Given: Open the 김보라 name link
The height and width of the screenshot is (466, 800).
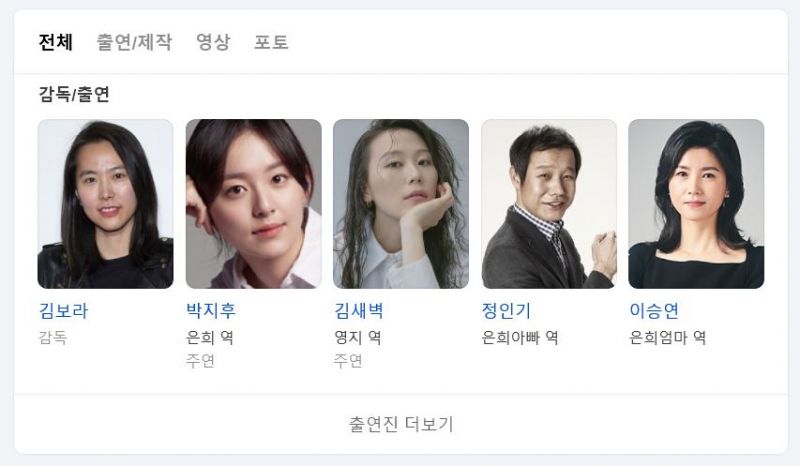Looking at the screenshot, I should coord(63,310).
